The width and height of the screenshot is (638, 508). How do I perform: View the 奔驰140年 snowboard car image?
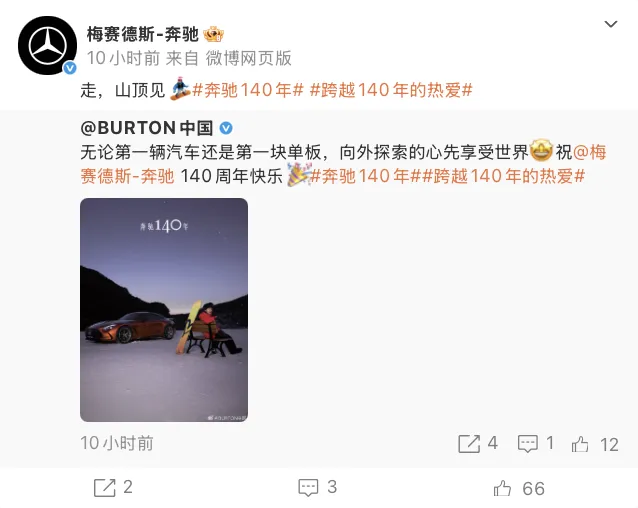164,310
